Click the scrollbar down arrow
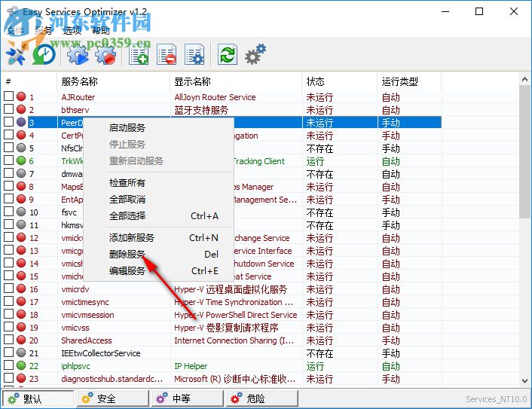Screen dimensions: 532x409 pyautogui.click(x=524, y=381)
